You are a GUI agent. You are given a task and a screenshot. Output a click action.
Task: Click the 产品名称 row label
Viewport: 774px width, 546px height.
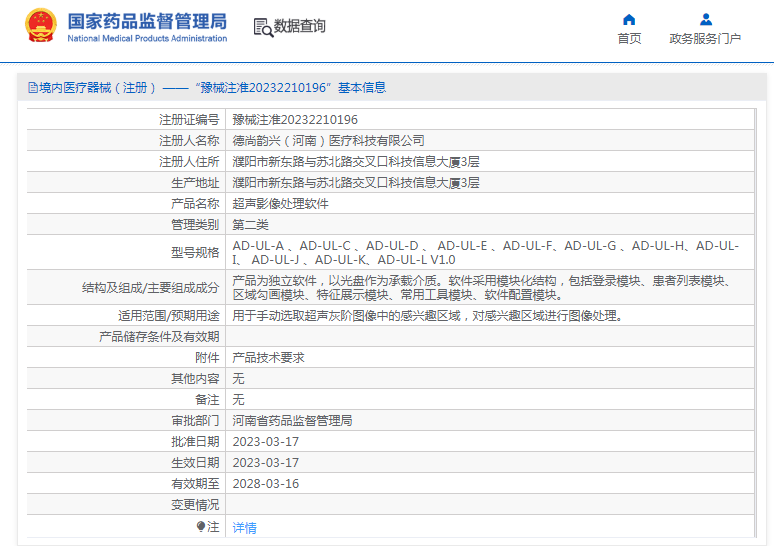click(x=195, y=204)
